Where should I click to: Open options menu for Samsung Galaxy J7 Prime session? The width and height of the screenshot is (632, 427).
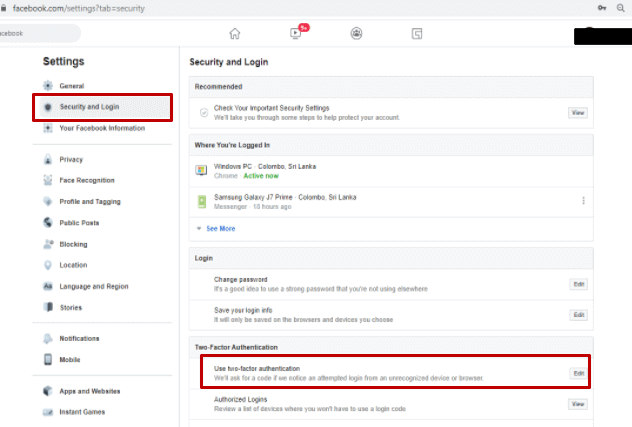(583, 201)
